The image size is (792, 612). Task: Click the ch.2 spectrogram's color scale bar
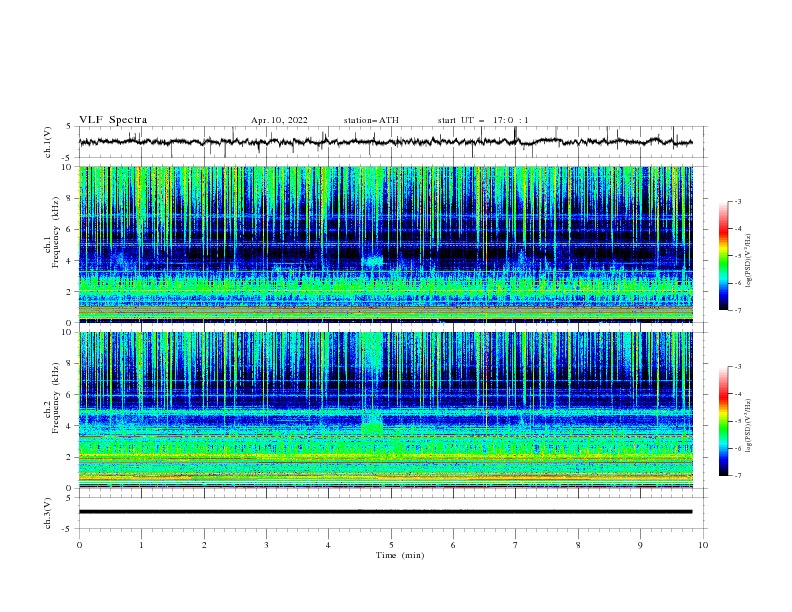[723, 421]
